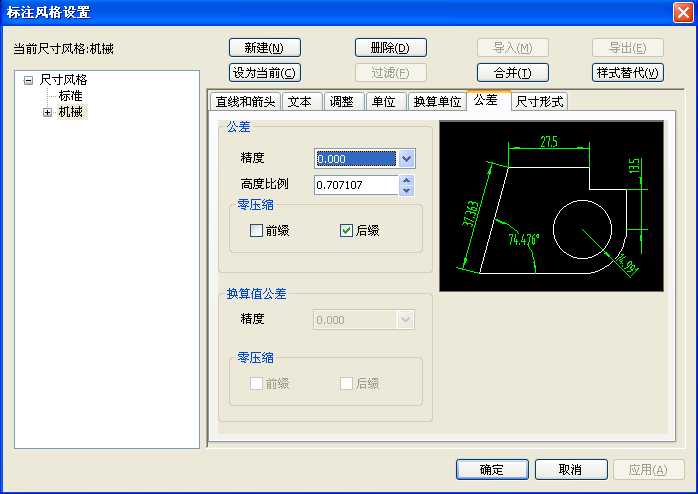Open the 换算单位 tab
Image resolution: width=698 pixels, height=494 pixels.
click(x=437, y=102)
